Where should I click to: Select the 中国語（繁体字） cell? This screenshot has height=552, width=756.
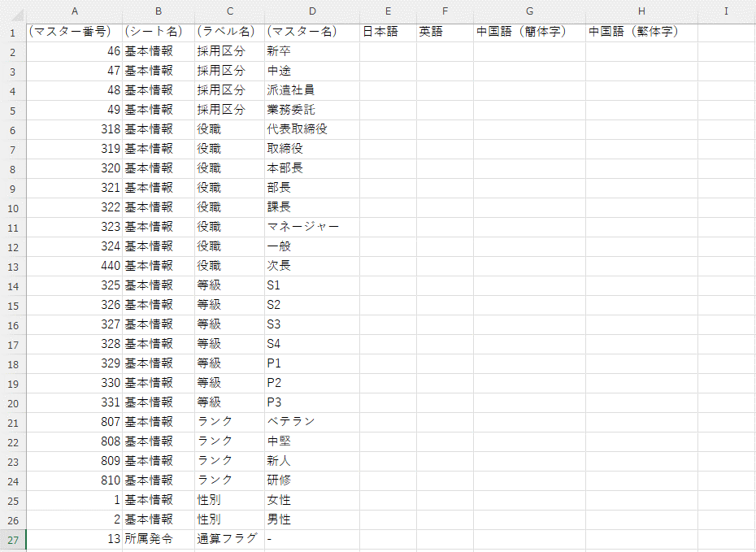[x=641, y=33]
